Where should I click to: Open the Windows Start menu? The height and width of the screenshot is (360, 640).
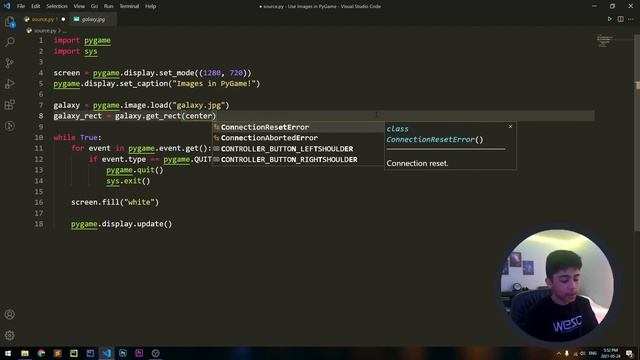click(x=8, y=353)
